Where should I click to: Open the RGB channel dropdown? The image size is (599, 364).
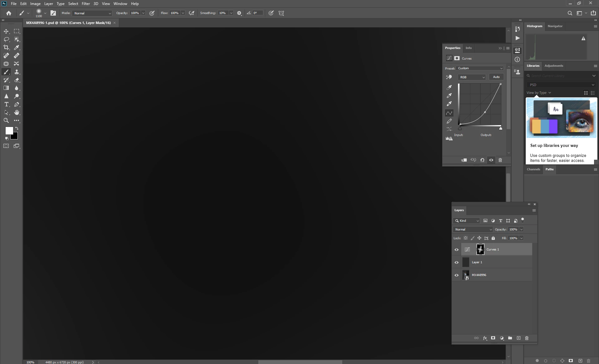coord(472,77)
